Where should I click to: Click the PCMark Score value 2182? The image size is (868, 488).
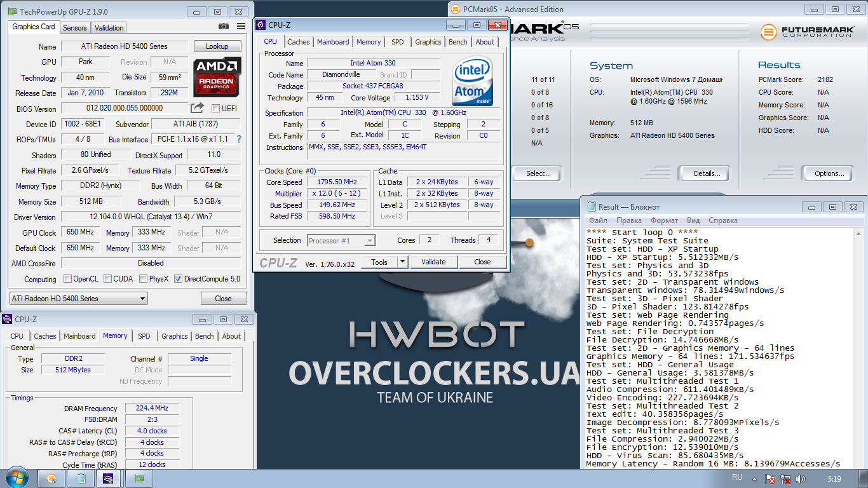pyautogui.click(x=825, y=79)
